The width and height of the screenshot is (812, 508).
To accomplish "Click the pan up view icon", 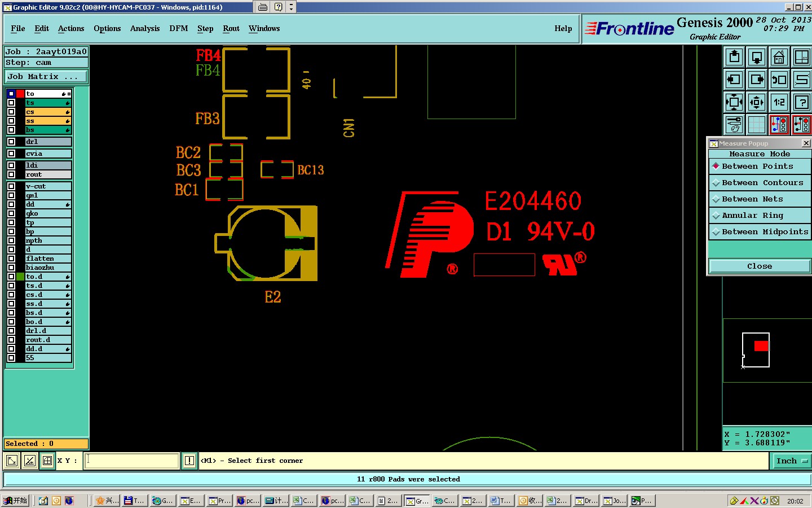I will pyautogui.click(x=734, y=57).
